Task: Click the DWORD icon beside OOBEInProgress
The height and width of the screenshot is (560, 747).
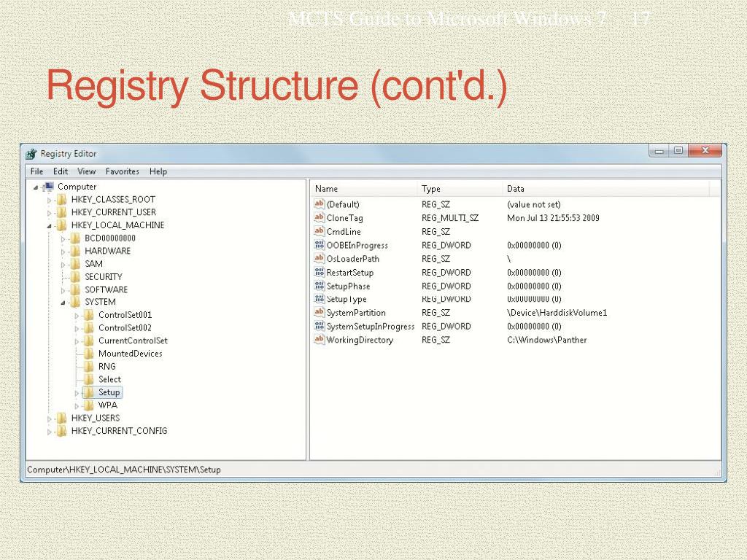Action: (x=320, y=245)
